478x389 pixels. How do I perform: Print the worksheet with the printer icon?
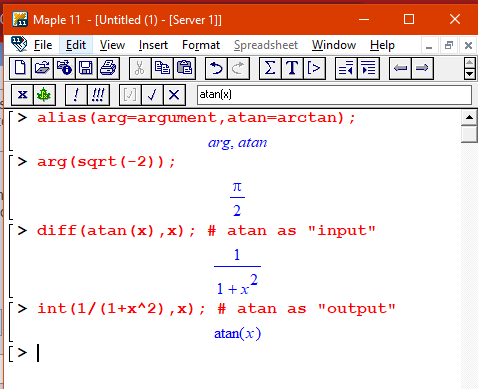(x=108, y=68)
